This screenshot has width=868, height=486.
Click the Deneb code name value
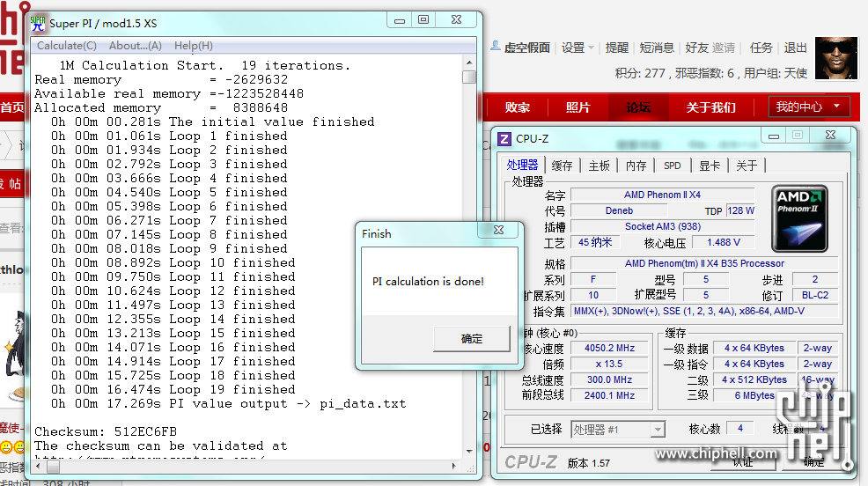pyautogui.click(x=619, y=211)
